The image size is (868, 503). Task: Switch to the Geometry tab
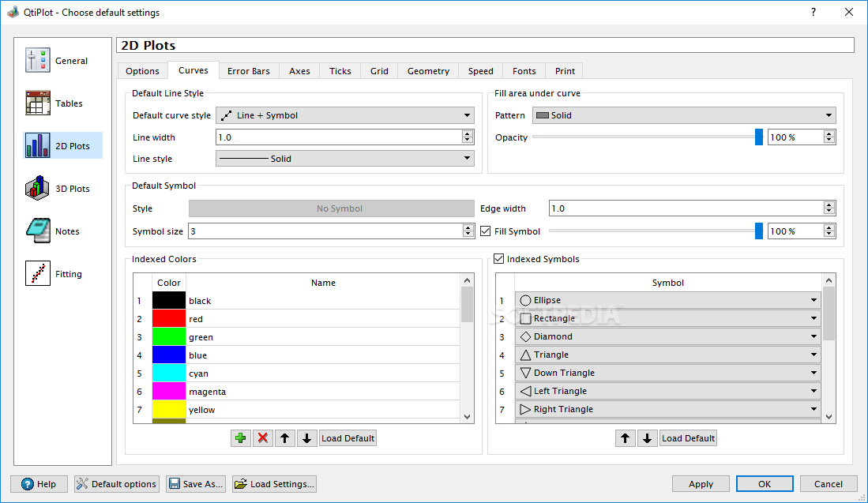(428, 71)
